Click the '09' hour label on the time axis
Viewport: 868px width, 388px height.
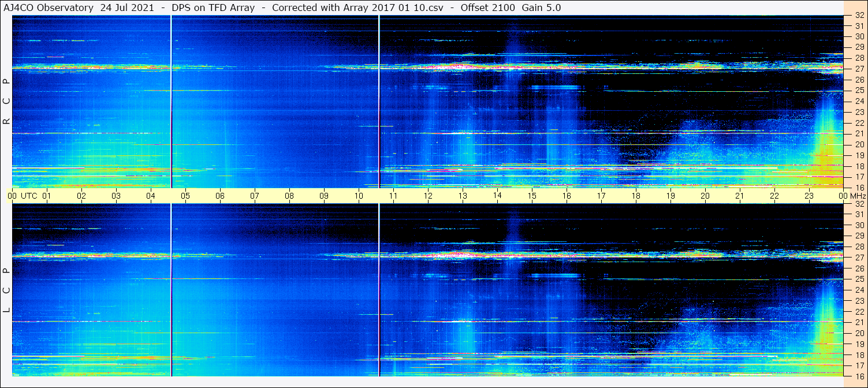324,196
